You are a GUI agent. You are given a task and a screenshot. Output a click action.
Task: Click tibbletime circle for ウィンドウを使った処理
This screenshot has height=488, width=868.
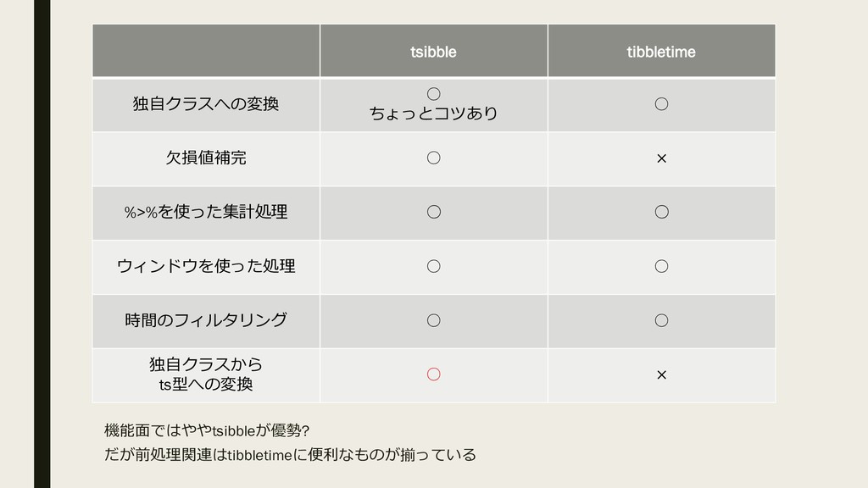pyautogui.click(x=661, y=266)
